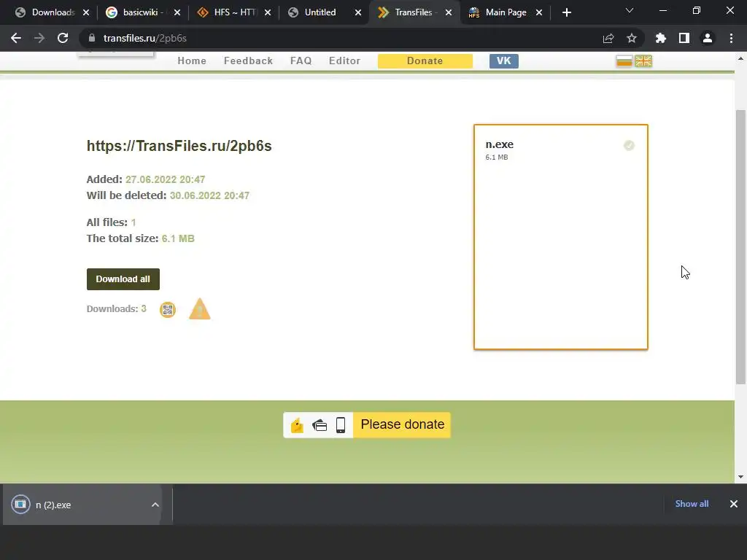Click the Please donate banner
747x560 pixels.
(402, 424)
